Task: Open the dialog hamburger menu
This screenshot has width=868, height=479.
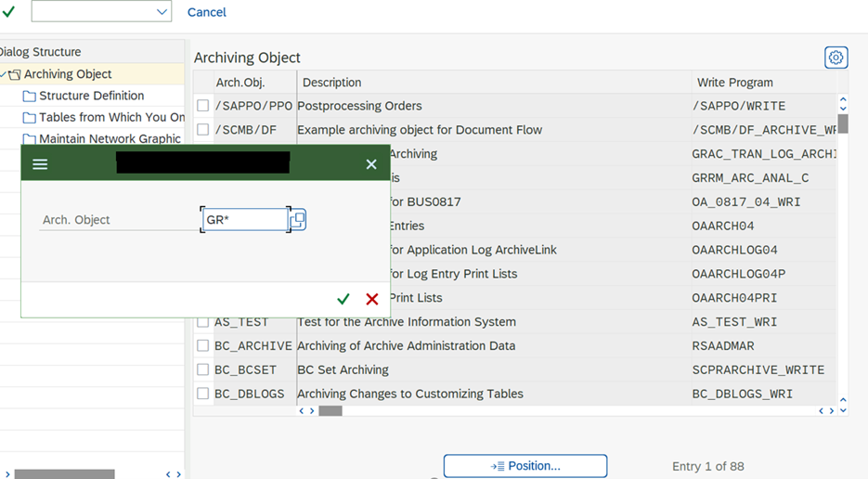Action: coord(40,164)
